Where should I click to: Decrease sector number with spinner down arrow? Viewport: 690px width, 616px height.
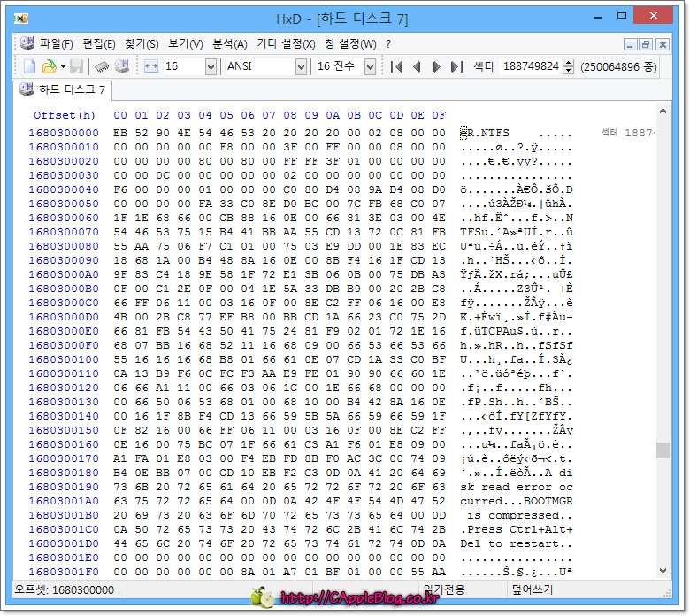[569, 71]
